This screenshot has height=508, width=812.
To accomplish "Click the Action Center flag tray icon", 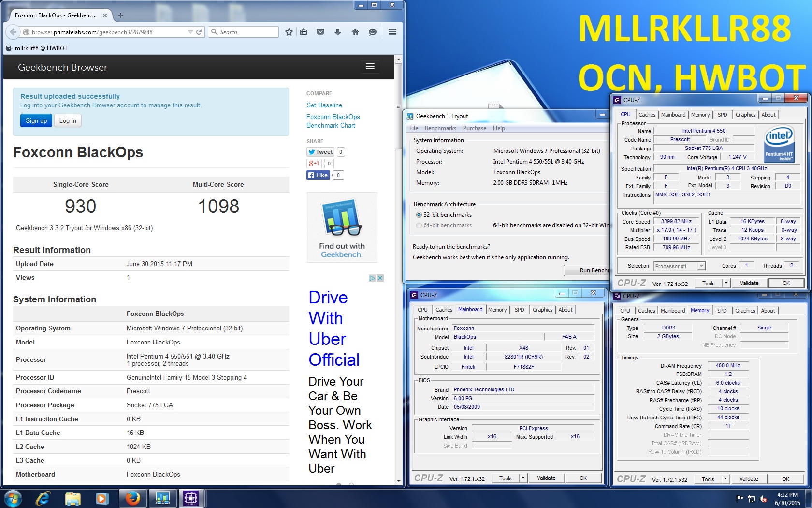I will coord(739,499).
